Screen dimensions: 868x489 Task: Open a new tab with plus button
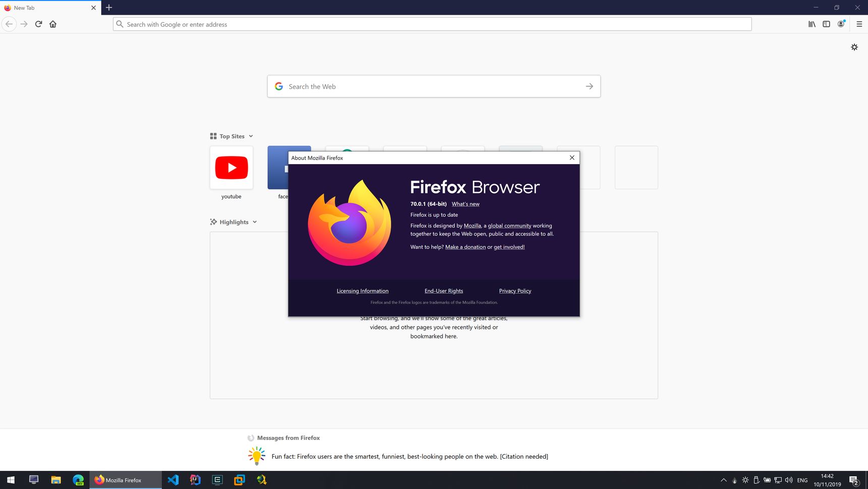click(109, 8)
